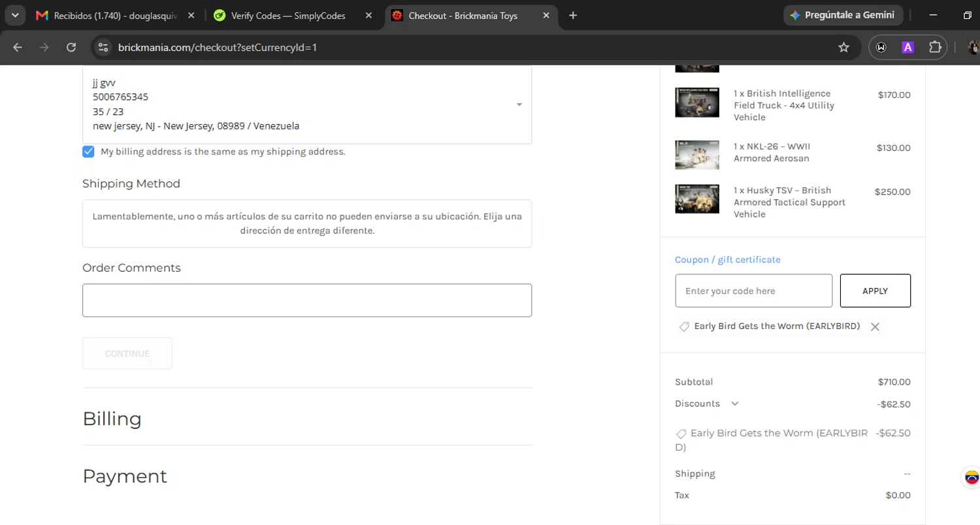
Task: Click the $0.00 tax amount
Action: (x=898, y=495)
